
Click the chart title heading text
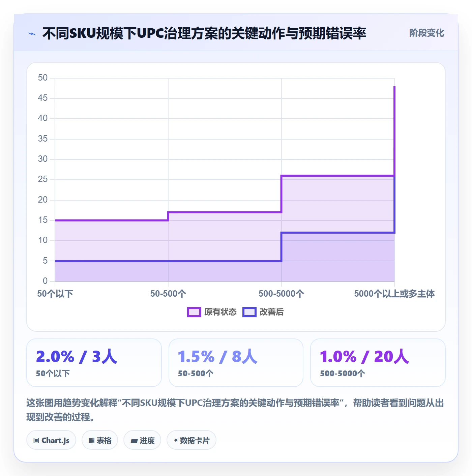[x=204, y=33]
